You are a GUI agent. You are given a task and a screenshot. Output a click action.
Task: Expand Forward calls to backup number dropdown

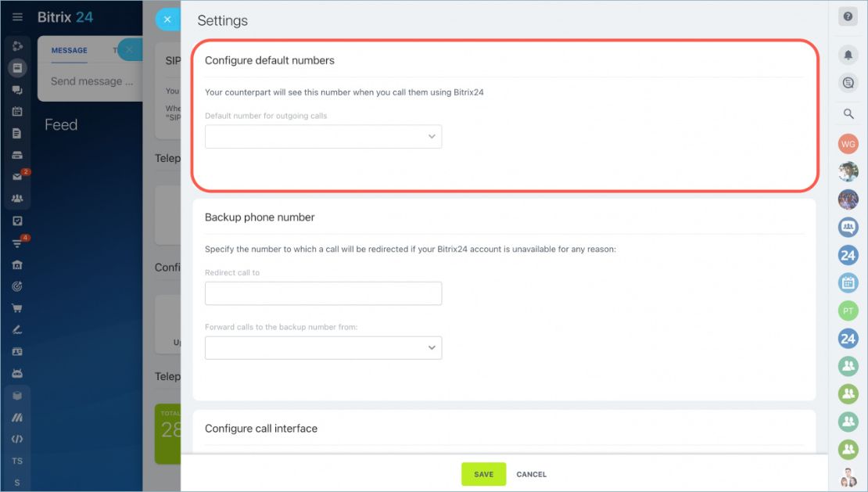coord(323,348)
